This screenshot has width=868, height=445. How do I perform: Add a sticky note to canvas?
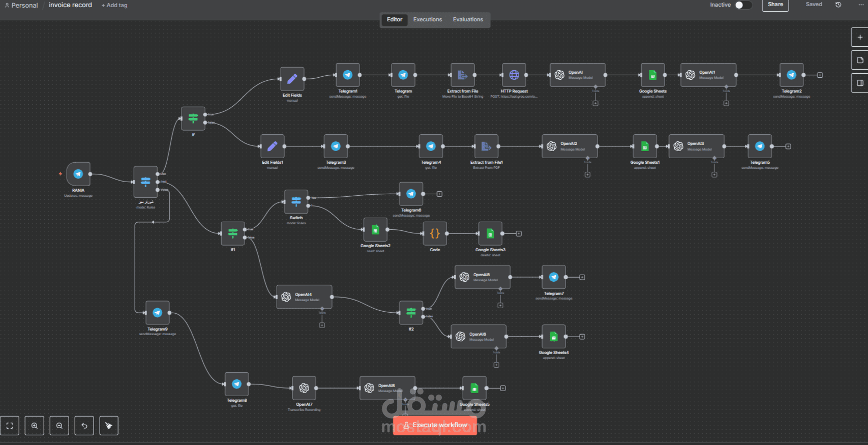pos(860,60)
